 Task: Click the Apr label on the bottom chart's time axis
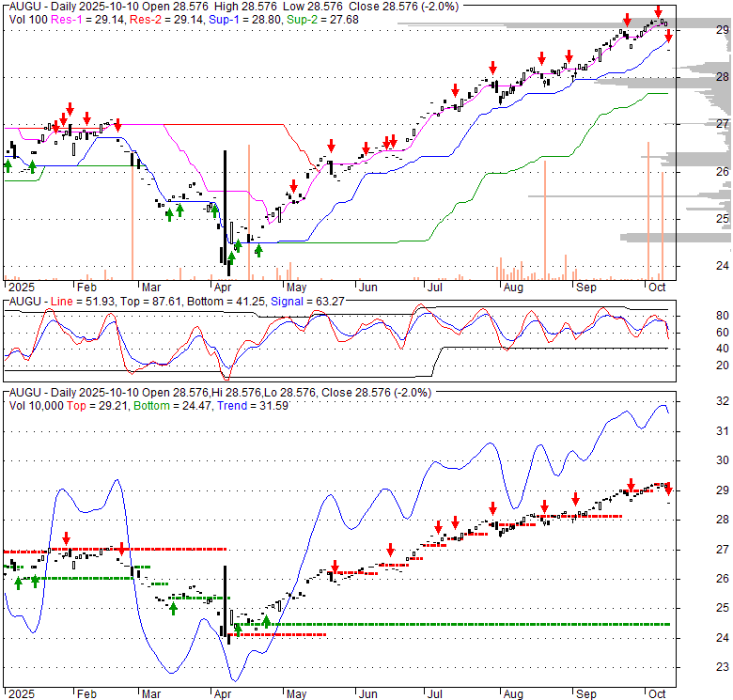coord(223,693)
